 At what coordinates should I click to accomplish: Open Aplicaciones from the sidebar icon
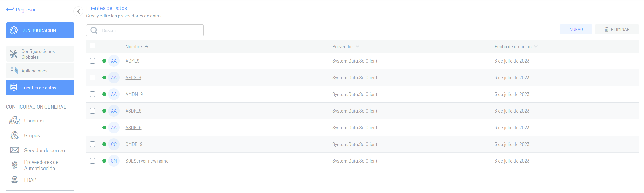pos(14,71)
